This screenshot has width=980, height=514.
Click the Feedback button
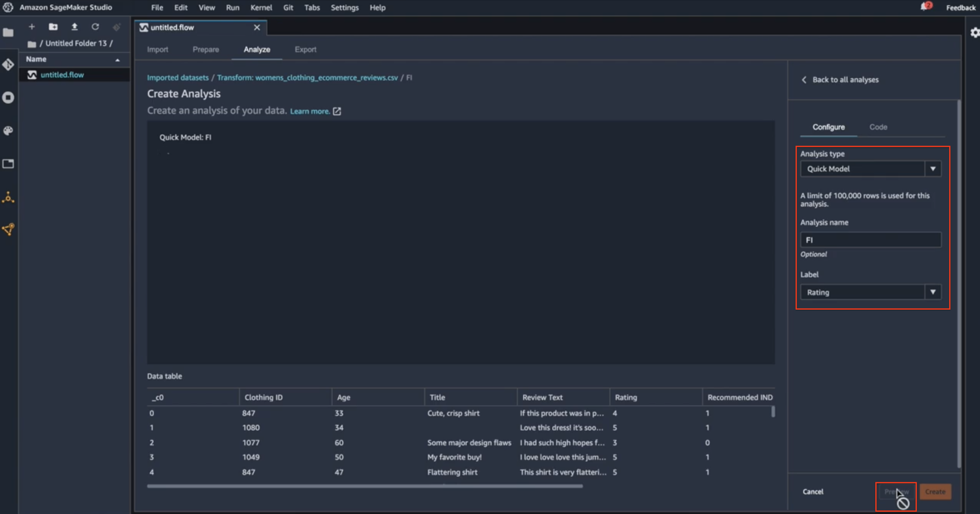tap(961, 8)
